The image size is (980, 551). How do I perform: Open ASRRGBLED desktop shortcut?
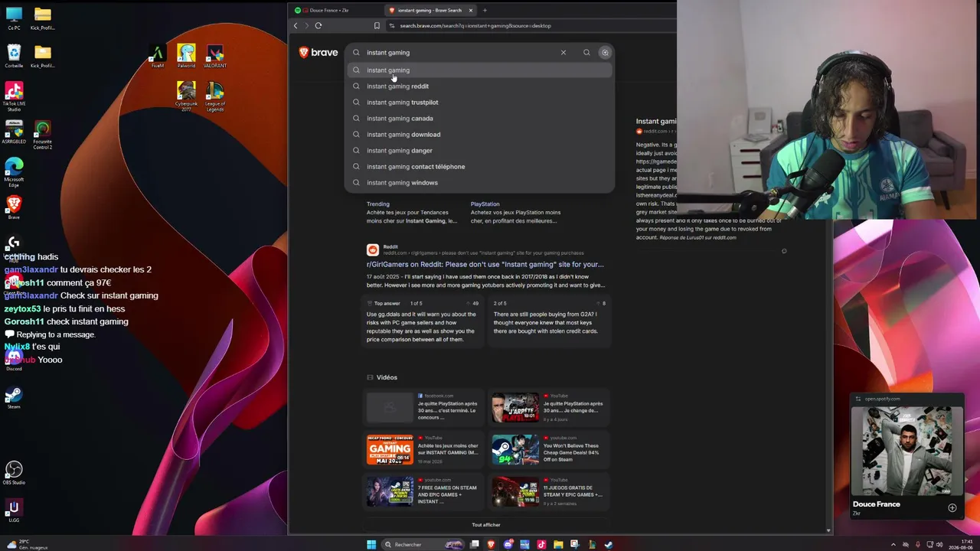tap(14, 132)
